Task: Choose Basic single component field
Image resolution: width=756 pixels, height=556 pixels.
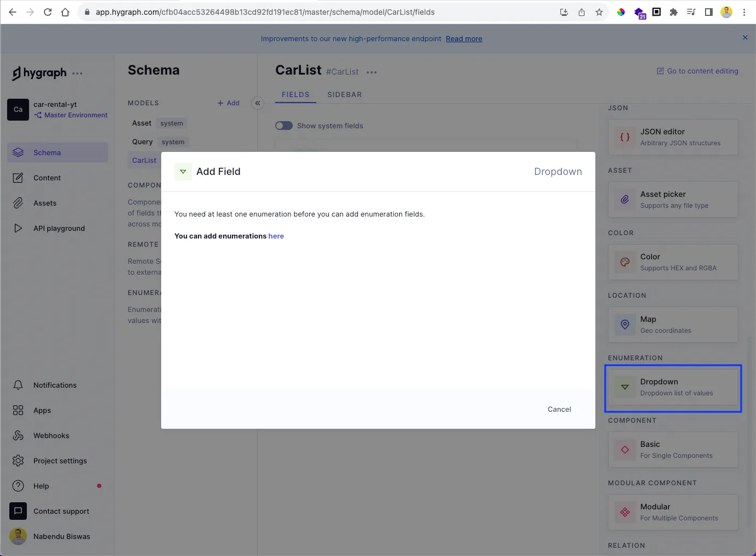Action: click(x=673, y=450)
